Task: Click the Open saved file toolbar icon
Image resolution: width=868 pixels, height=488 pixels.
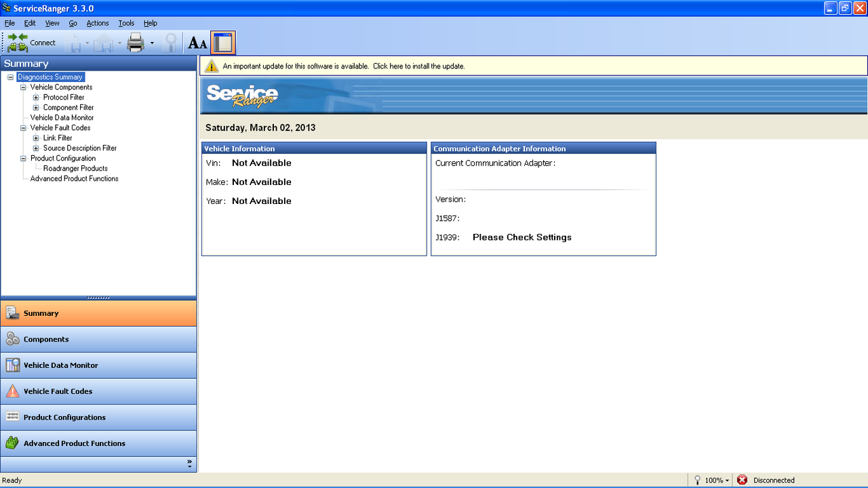Action: pos(104,43)
